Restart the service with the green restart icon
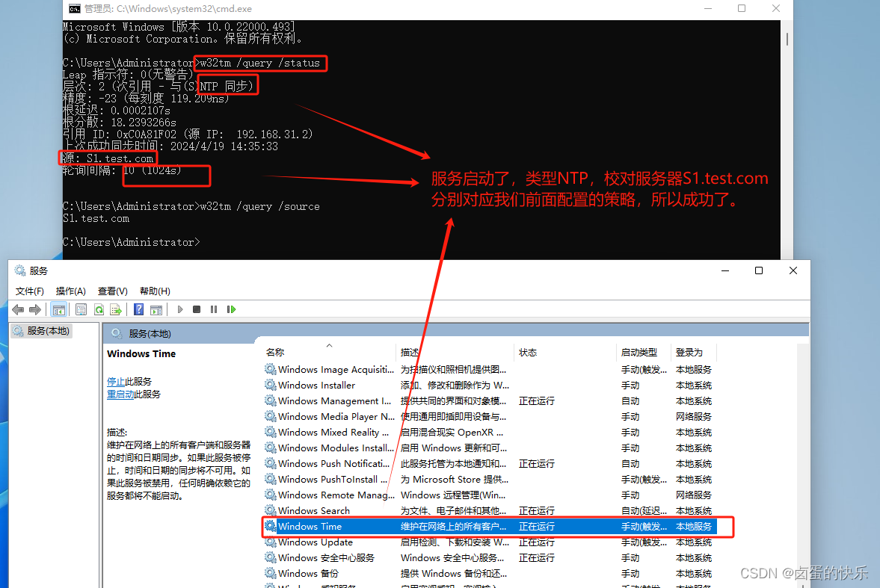Screen dimensions: 880x588 [x=231, y=309]
